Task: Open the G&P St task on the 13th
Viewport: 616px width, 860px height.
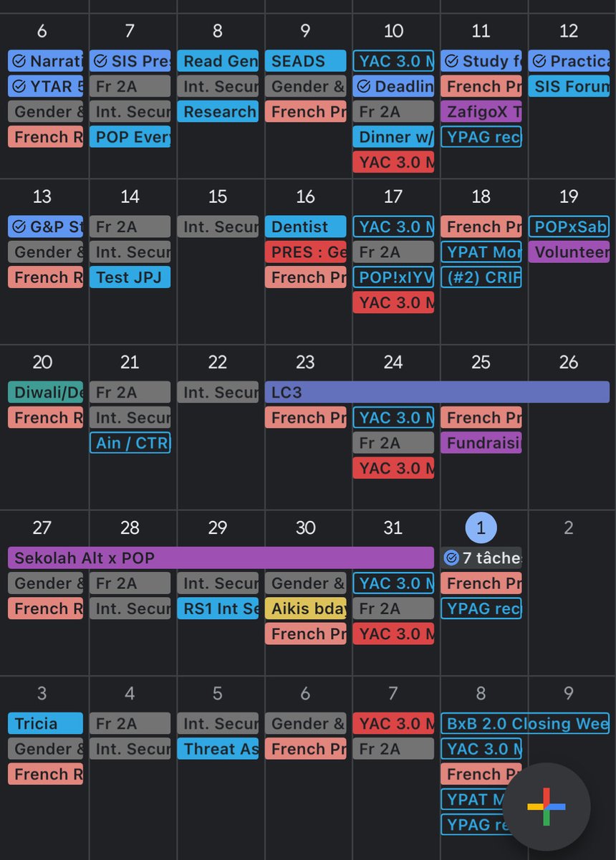Action: click(x=45, y=226)
